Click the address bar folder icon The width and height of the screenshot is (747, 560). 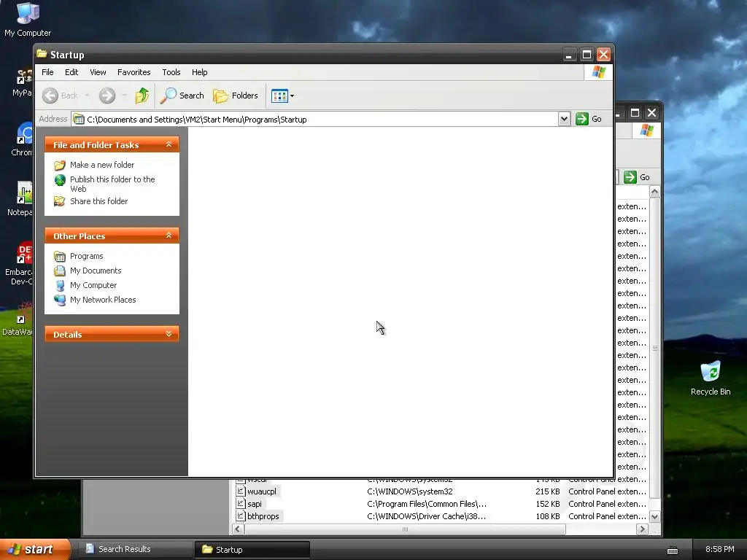(79, 119)
